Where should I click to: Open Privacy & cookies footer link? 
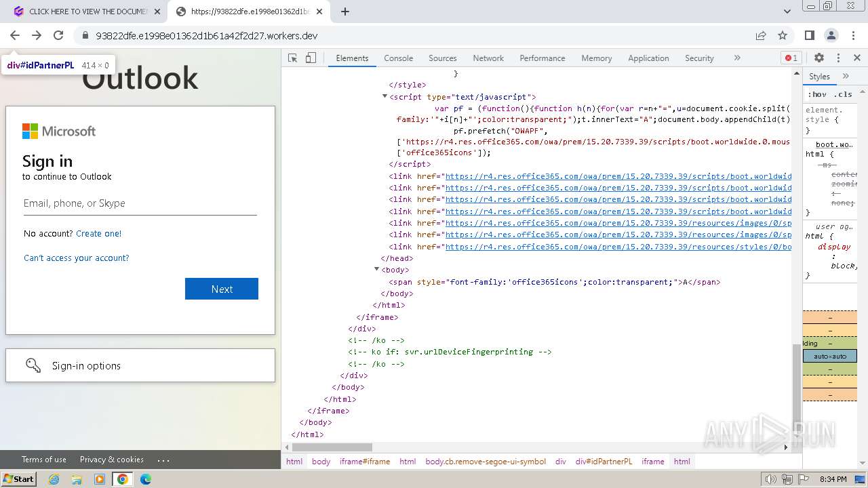(x=112, y=460)
